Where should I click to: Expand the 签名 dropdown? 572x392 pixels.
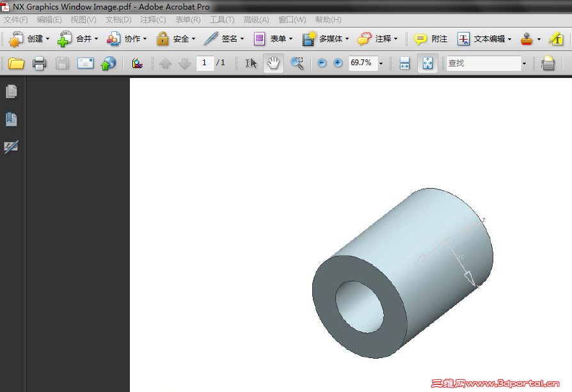(242, 39)
